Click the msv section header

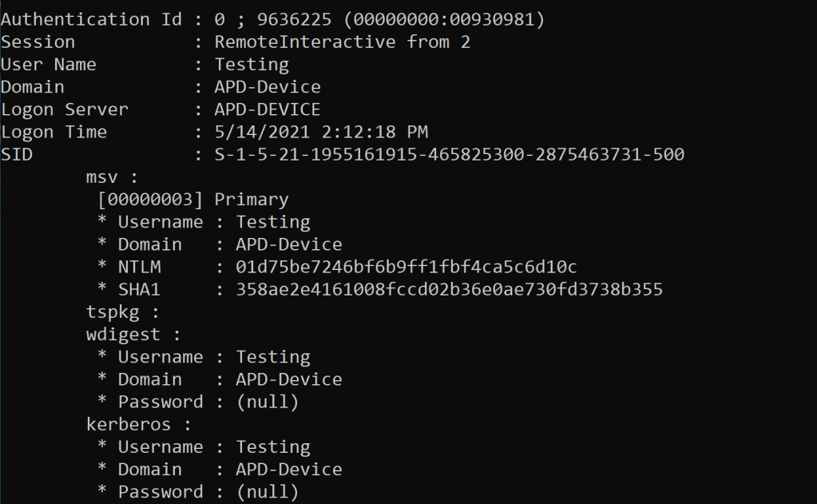pyautogui.click(x=107, y=177)
